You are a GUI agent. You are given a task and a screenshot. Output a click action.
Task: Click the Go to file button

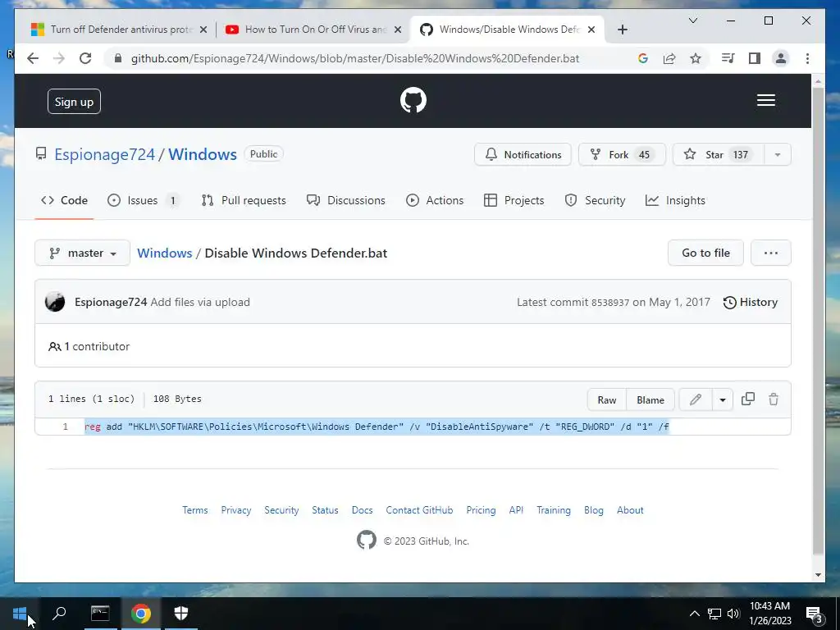(x=705, y=253)
